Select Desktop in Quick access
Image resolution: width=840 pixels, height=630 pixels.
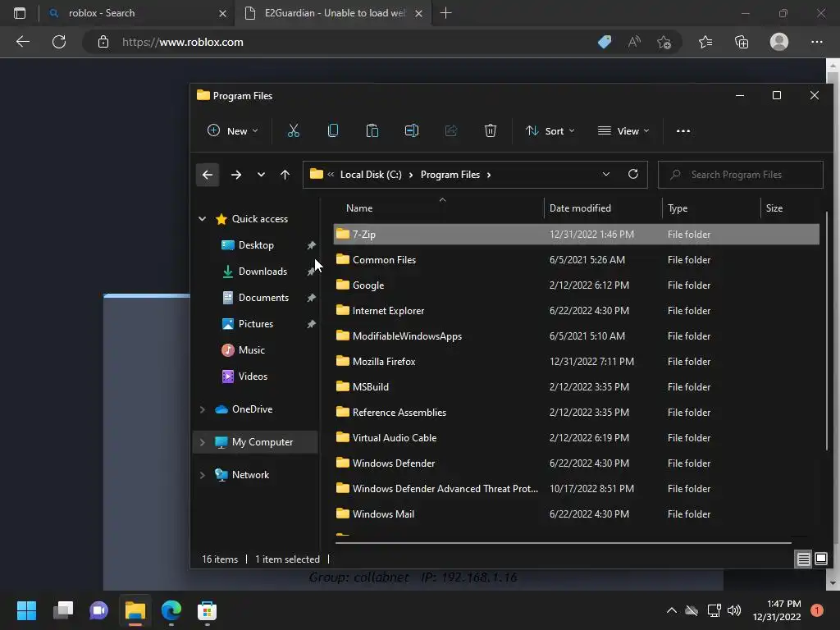(256, 245)
